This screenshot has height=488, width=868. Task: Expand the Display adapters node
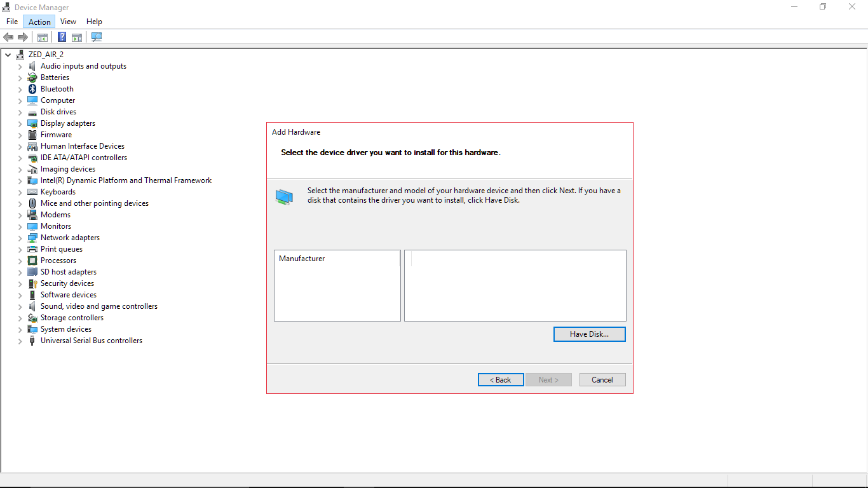coord(20,124)
